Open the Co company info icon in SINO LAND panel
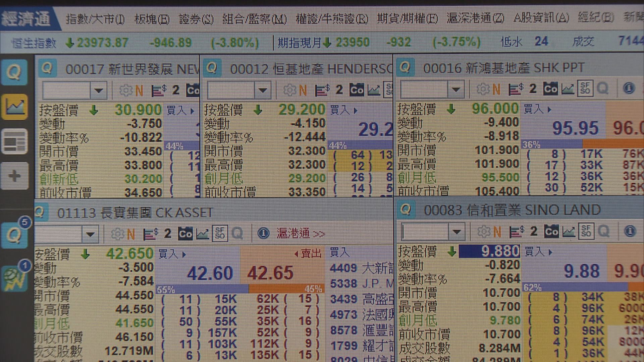This screenshot has height=362, width=644. click(x=552, y=231)
